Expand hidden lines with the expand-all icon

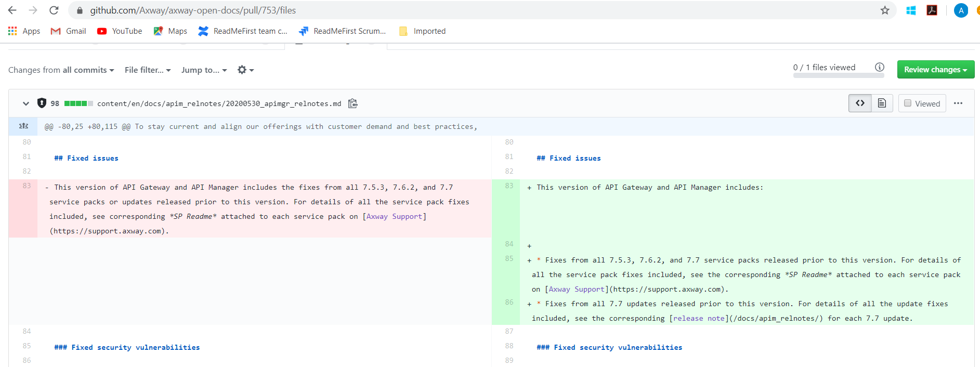point(23,126)
